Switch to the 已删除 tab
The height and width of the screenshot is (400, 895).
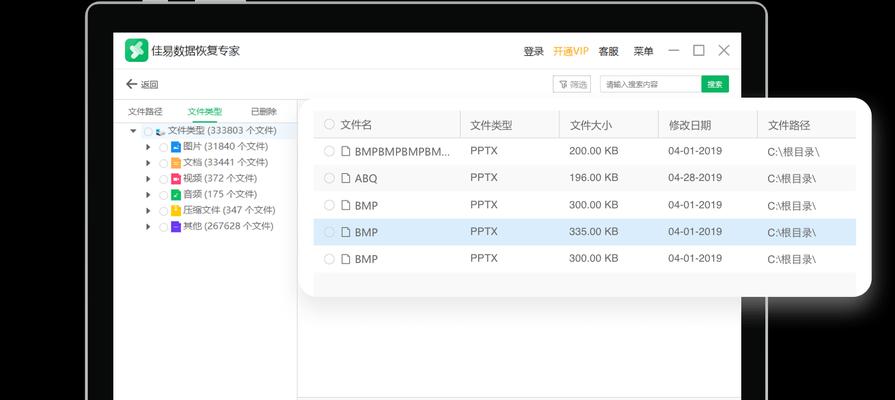click(x=264, y=112)
